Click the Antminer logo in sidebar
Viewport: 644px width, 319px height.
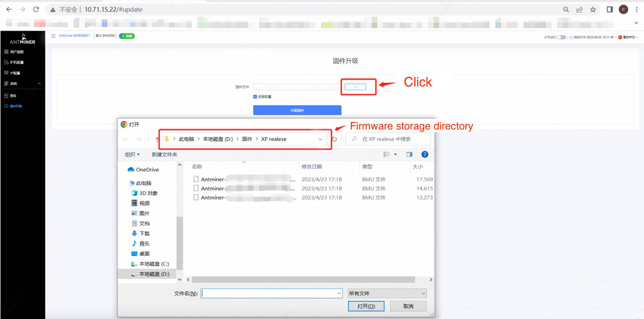23,39
